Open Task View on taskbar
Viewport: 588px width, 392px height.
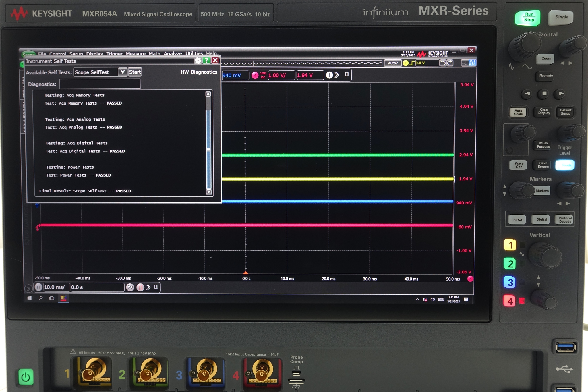coord(52,298)
